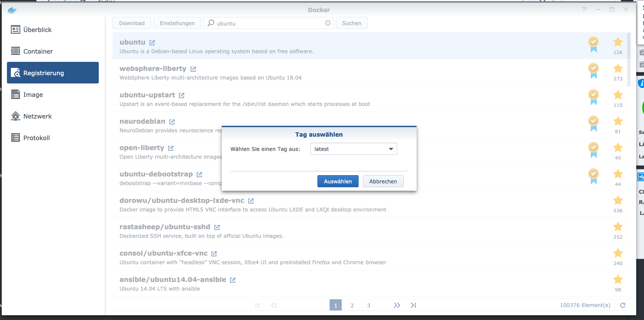Click the star icon for websphere-liberty (273)
Screen dimensions: 644x320
point(618,68)
